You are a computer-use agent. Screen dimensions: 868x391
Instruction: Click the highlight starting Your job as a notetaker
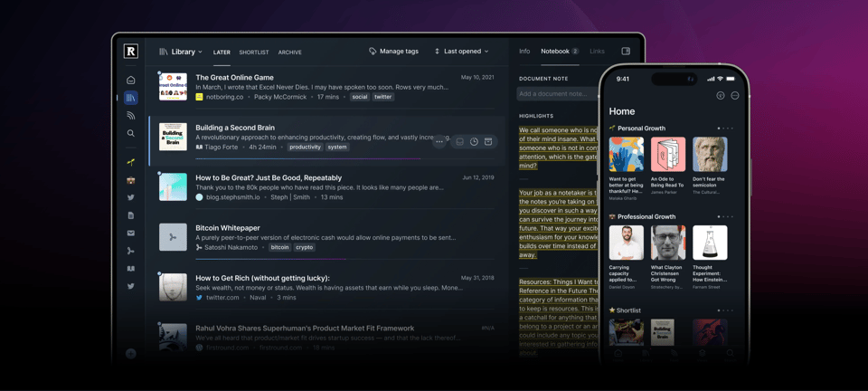tap(558, 224)
